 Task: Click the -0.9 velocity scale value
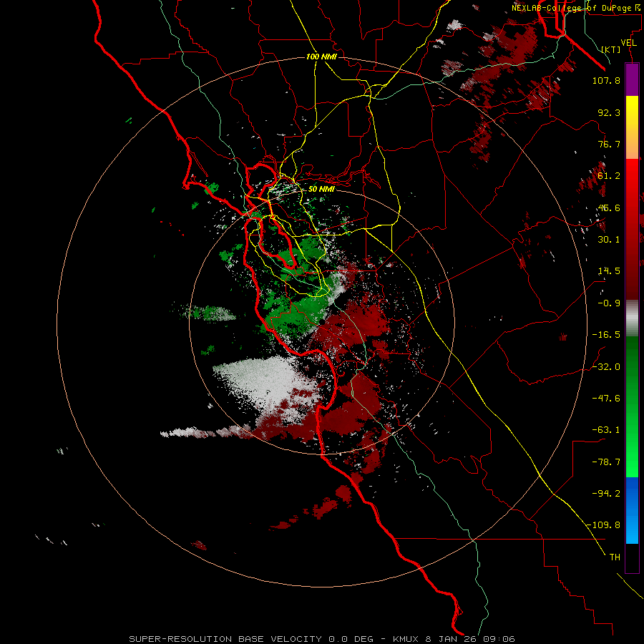pos(609,303)
